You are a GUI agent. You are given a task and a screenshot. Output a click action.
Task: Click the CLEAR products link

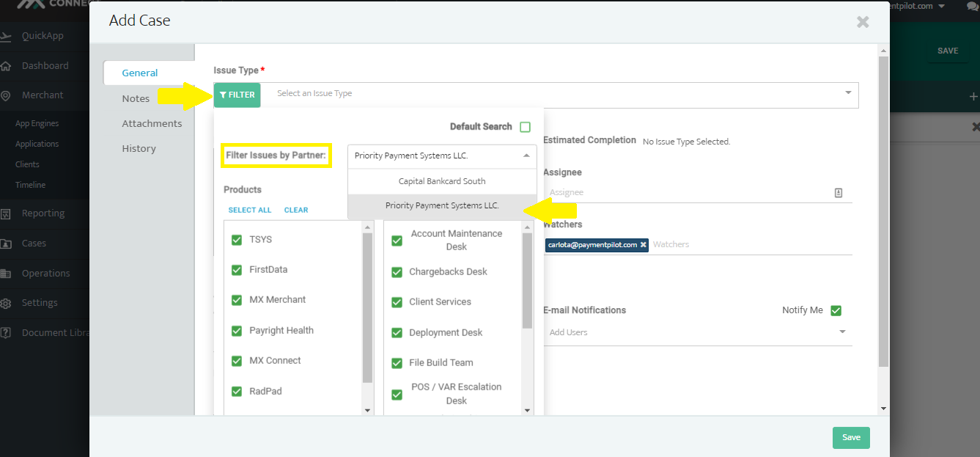(296, 210)
